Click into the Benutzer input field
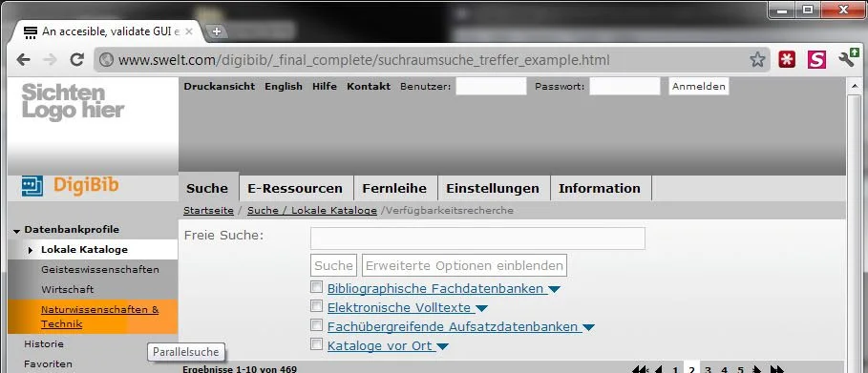The width and height of the screenshot is (868, 373). 491,86
